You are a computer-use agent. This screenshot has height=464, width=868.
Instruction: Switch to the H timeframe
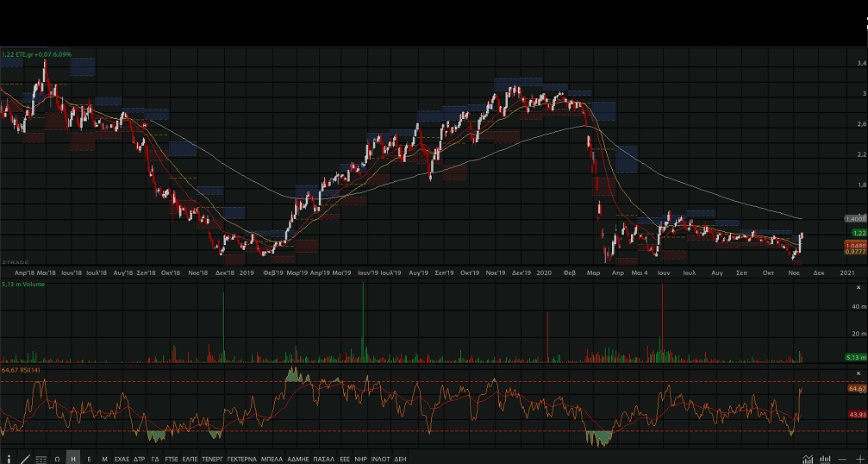click(x=73, y=459)
